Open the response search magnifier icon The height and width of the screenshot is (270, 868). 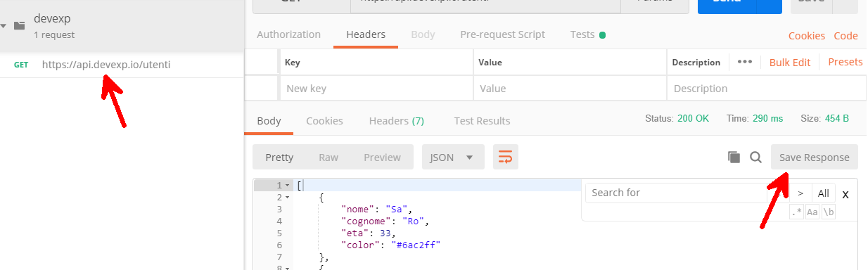pos(755,157)
